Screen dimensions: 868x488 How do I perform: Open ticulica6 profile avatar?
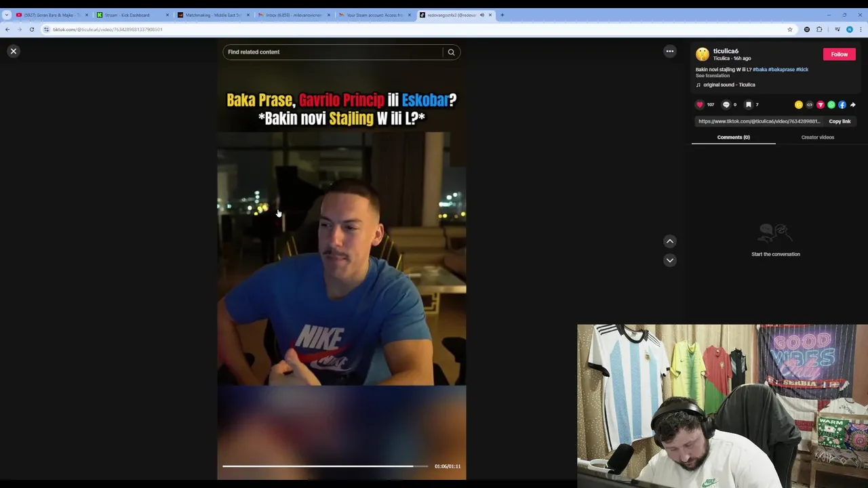pos(703,54)
